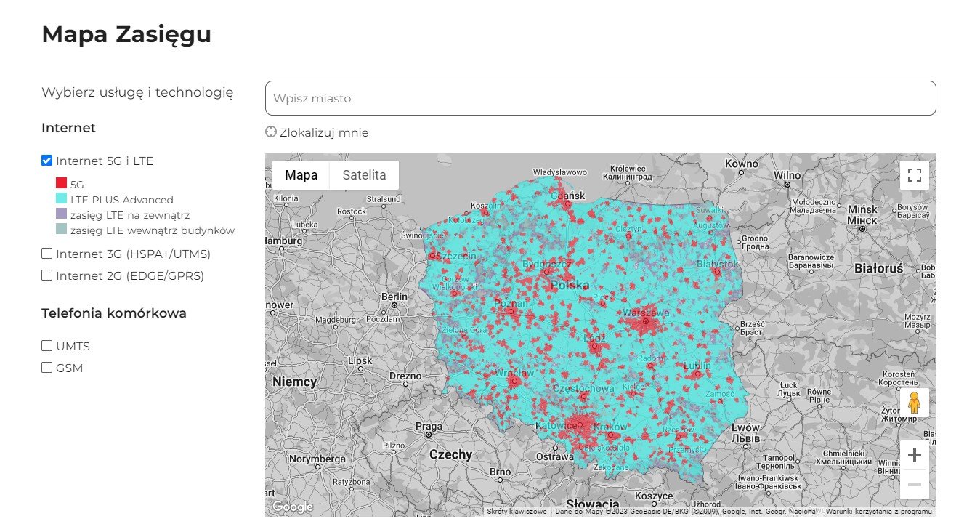Click the Czechy country label
This screenshot has width=980, height=532.
pos(450,454)
